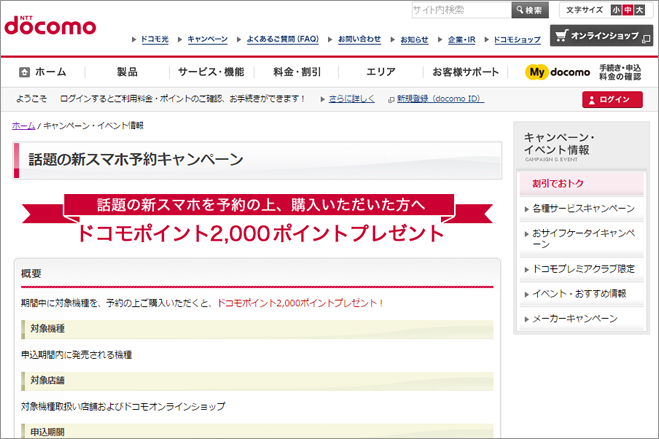This screenshot has height=439, width=659.
Task: Open the エリア navigation tab
Action: point(381,72)
